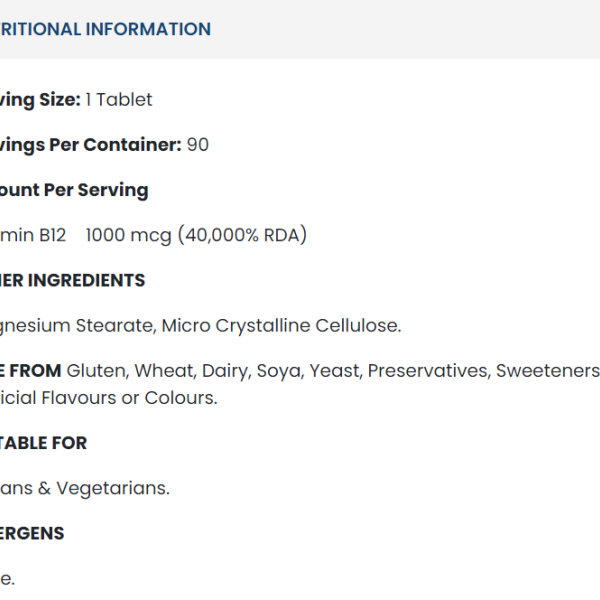Click the Other Ingredients heading
This screenshot has width=600, height=600.
point(72,280)
